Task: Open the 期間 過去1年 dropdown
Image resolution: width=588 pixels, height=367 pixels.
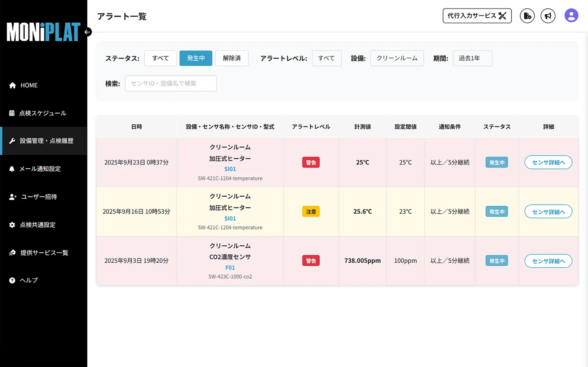Action: (x=472, y=58)
